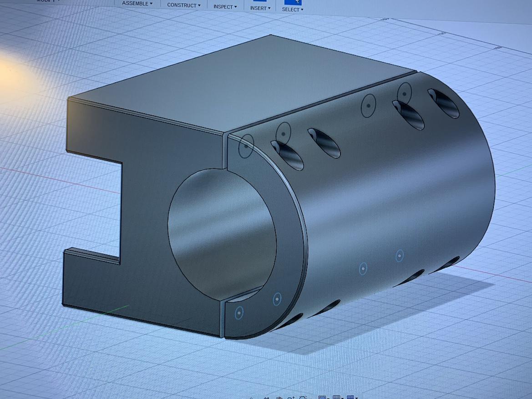Activate the Select tool arrow icon
This screenshot has height=399, width=532.
click(x=293, y=2)
